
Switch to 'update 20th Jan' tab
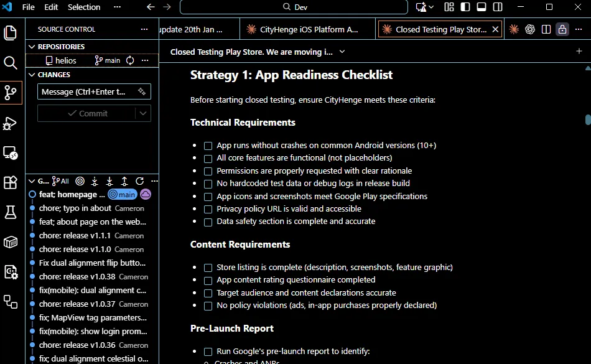[x=199, y=29]
